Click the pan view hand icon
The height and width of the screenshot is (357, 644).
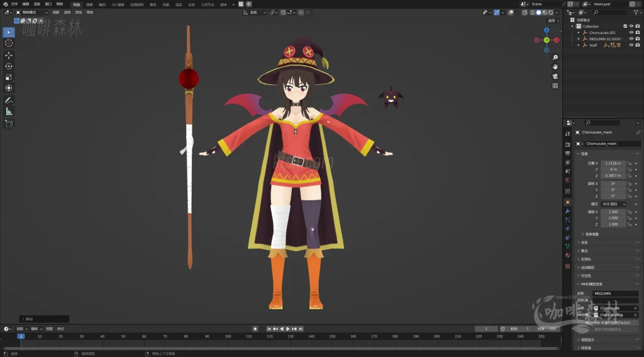[555, 67]
